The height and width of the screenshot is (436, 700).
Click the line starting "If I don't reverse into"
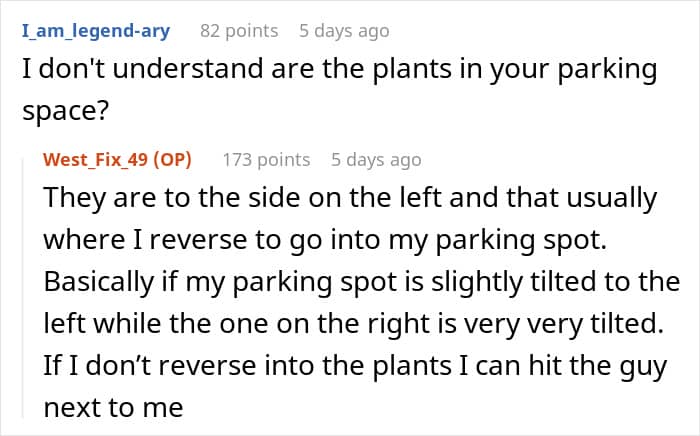pyautogui.click(x=355, y=366)
